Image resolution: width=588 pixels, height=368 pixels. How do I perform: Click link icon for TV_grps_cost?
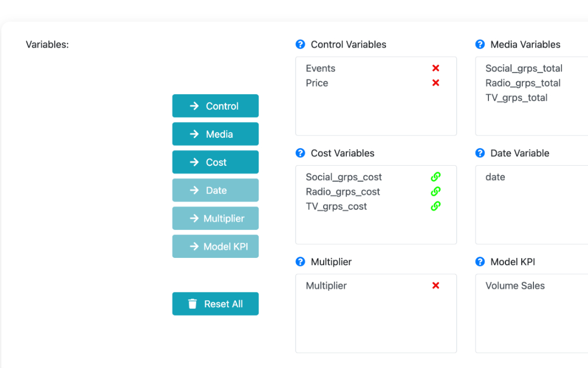click(x=435, y=207)
